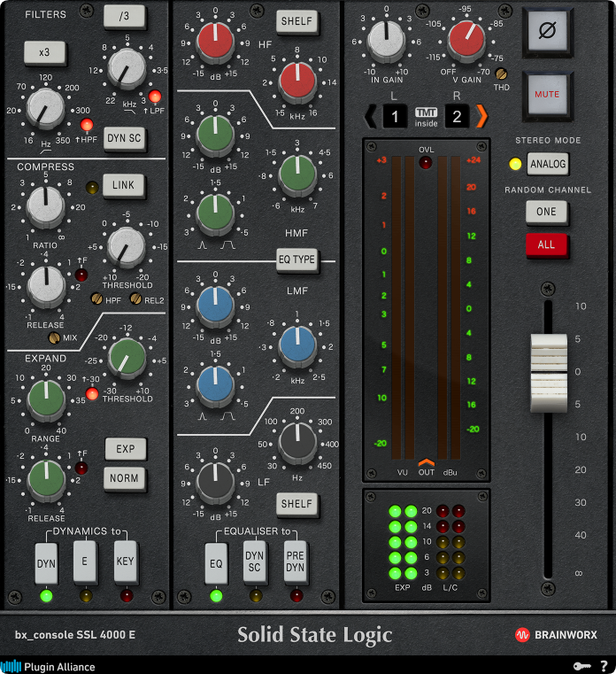Toggle the MUTE button
The height and width of the screenshot is (674, 616).
pyautogui.click(x=547, y=95)
